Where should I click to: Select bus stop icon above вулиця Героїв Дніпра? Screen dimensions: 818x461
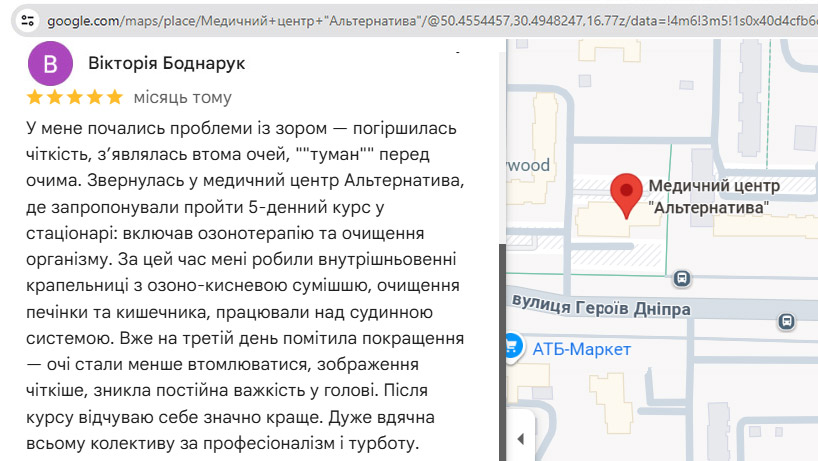tap(682, 278)
